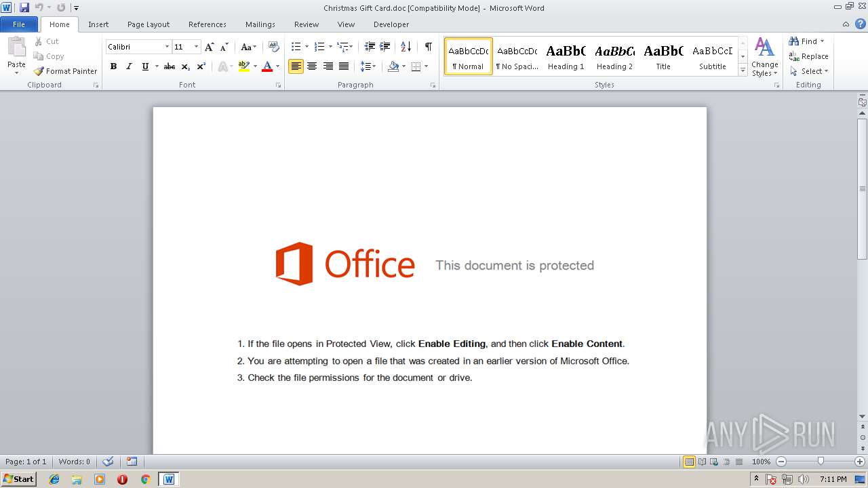The width and height of the screenshot is (868, 488).
Task: Click the Repeat icon in quick access toolbar
Action: [x=61, y=7]
